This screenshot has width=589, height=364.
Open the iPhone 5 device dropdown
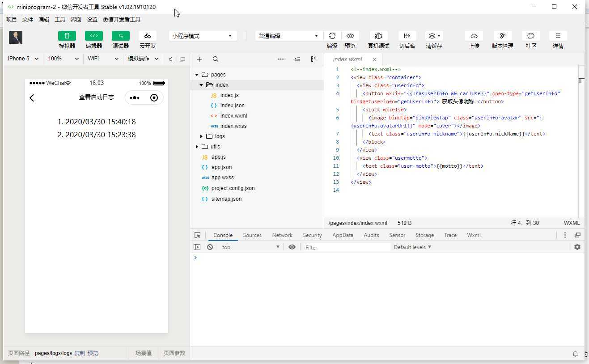point(23,59)
